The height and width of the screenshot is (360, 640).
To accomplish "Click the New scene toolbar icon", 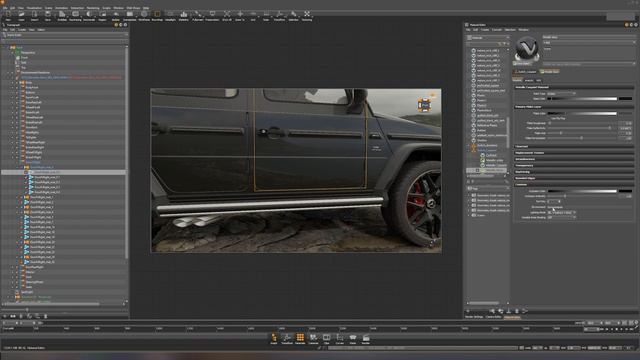I will (8, 16).
